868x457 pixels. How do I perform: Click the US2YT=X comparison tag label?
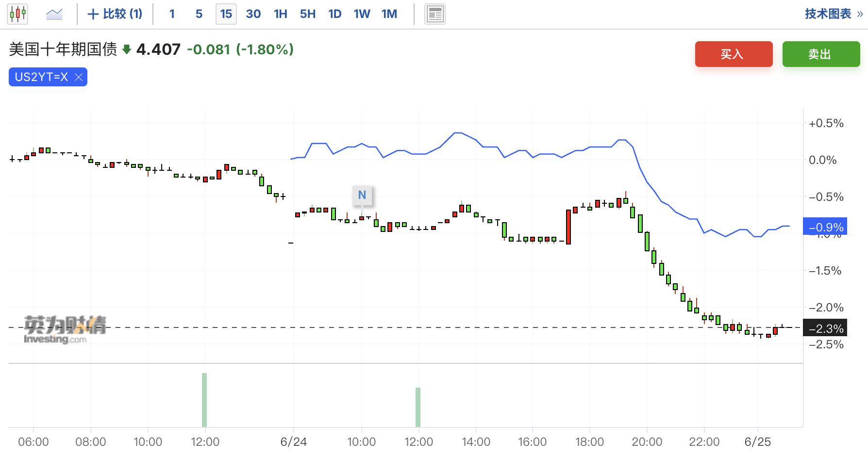[x=41, y=77]
